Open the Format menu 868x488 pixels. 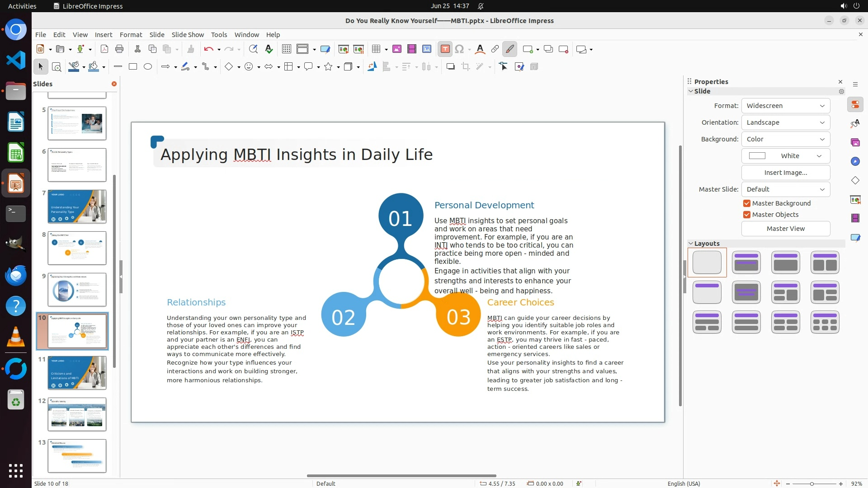click(131, 35)
